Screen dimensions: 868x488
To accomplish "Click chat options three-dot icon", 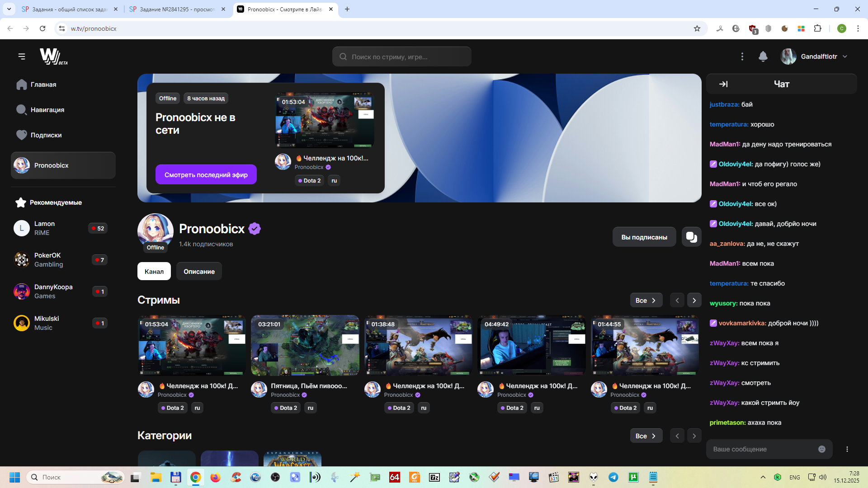I will [x=847, y=449].
